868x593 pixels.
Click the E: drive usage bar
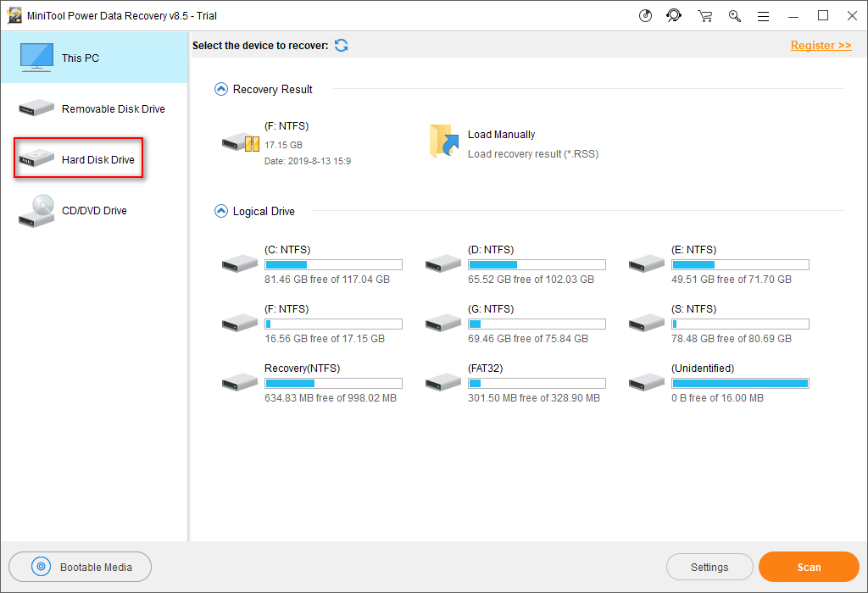740,264
